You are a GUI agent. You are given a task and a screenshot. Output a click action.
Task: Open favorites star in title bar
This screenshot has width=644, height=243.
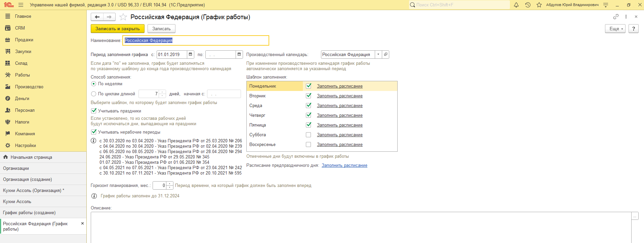[x=539, y=5]
